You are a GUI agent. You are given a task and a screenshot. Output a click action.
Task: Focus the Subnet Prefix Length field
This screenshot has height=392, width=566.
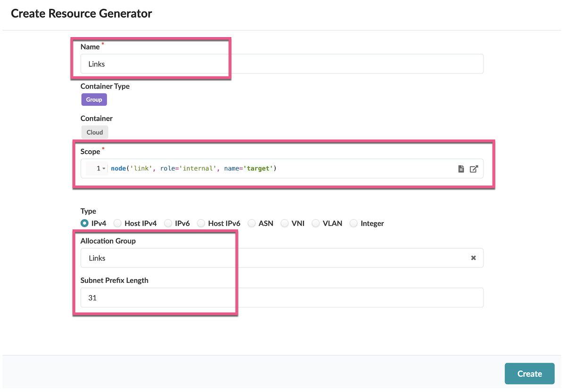pos(282,298)
